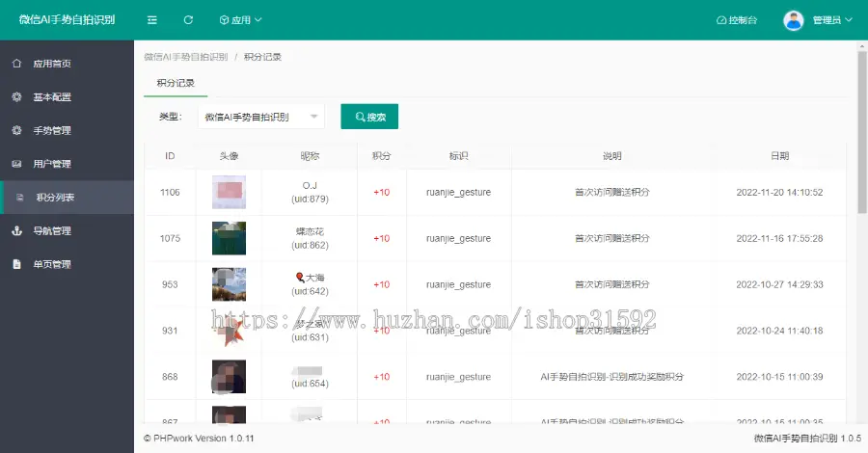Click the nickname 蝶恋花 (uid:862)
The image size is (868, 453).
tap(310, 238)
